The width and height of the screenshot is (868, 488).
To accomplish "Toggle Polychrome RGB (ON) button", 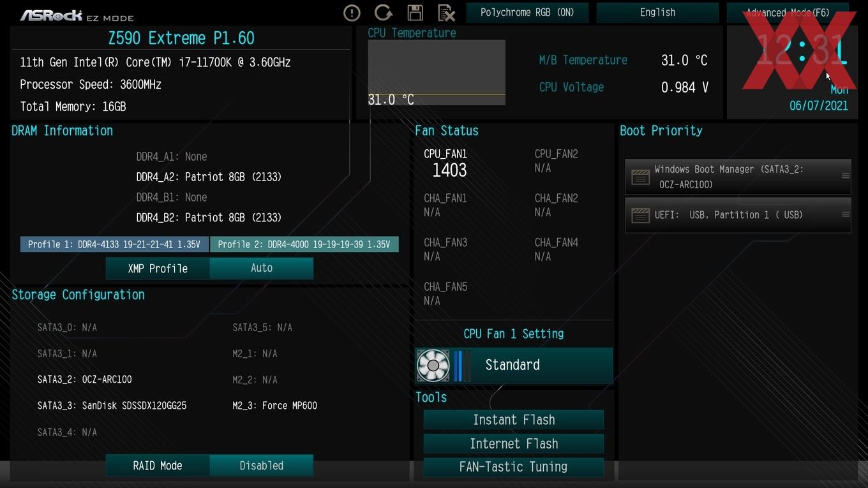I will [x=527, y=13].
